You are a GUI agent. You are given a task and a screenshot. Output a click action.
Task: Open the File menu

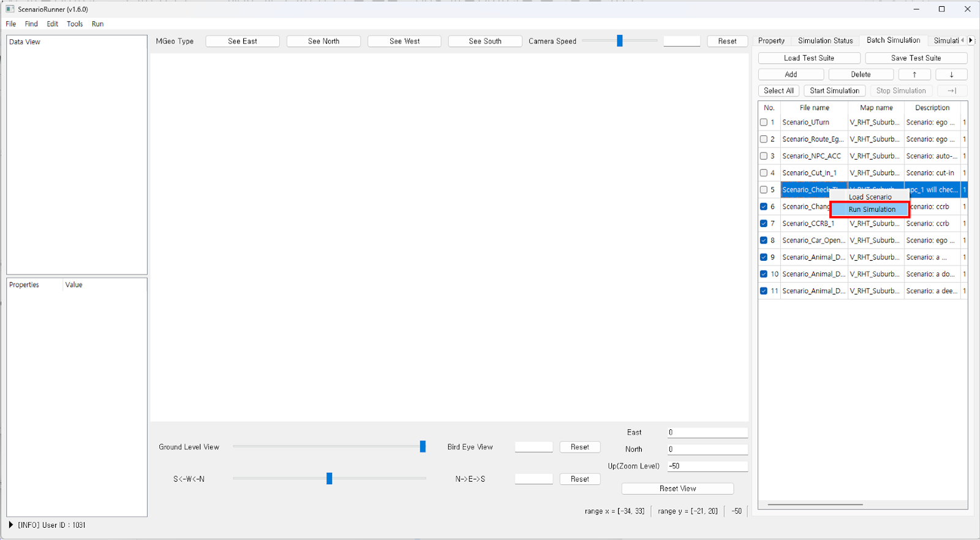pyautogui.click(x=11, y=24)
